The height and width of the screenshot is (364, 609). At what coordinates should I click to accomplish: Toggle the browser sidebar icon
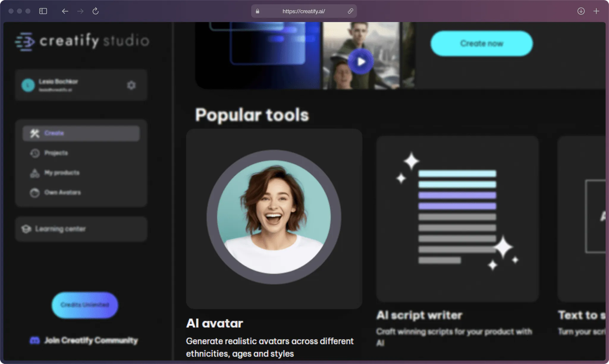tap(43, 11)
